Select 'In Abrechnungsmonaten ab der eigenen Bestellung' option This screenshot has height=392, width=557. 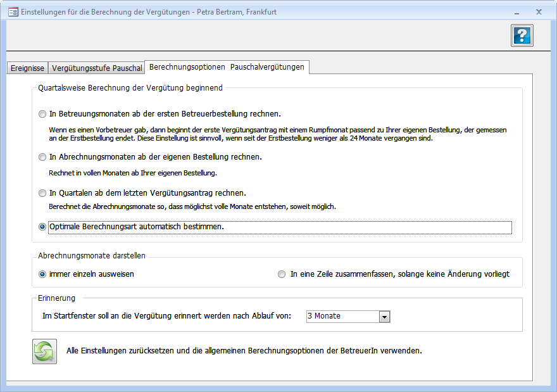click(42, 157)
